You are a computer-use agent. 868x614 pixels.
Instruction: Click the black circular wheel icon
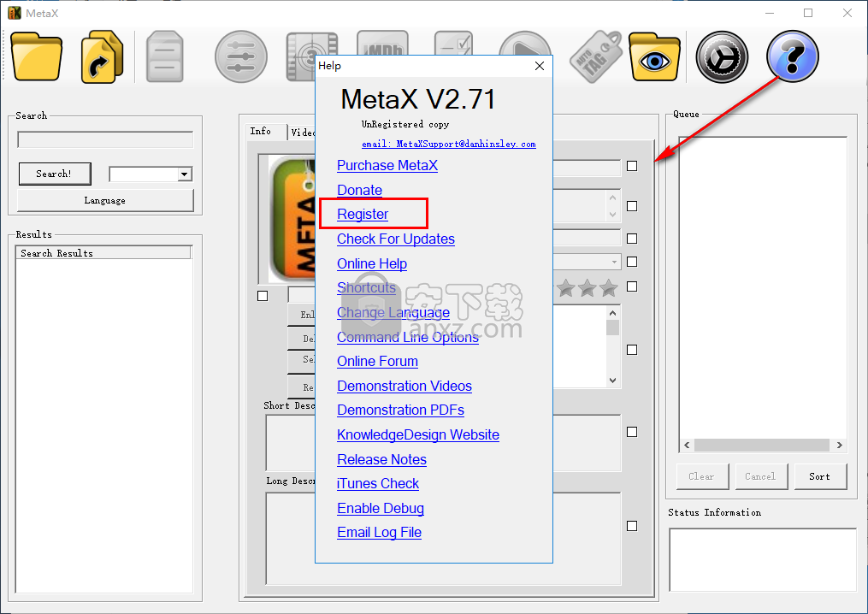[722, 56]
